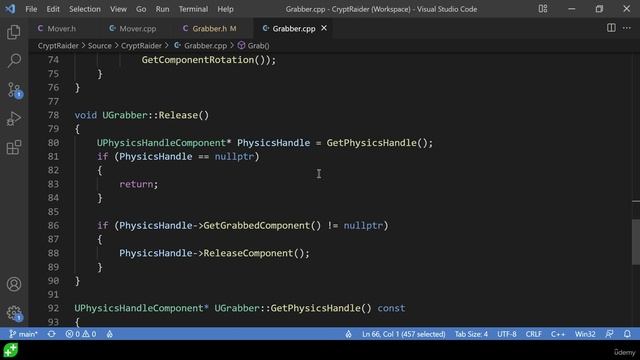Open the Edit menu

pos(53,9)
